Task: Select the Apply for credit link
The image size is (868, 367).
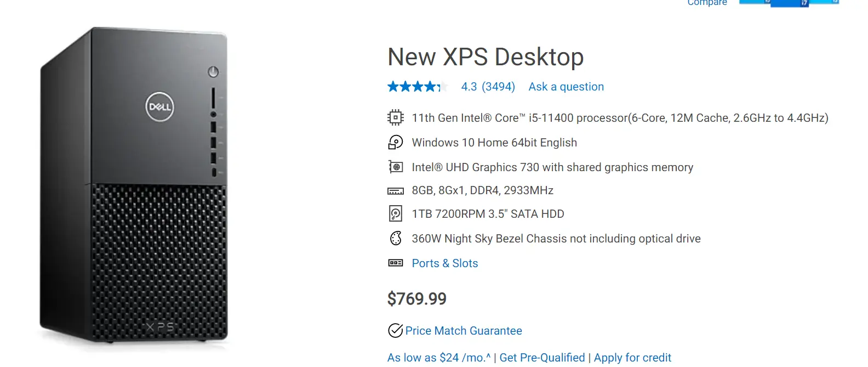Action: (632, 358)
